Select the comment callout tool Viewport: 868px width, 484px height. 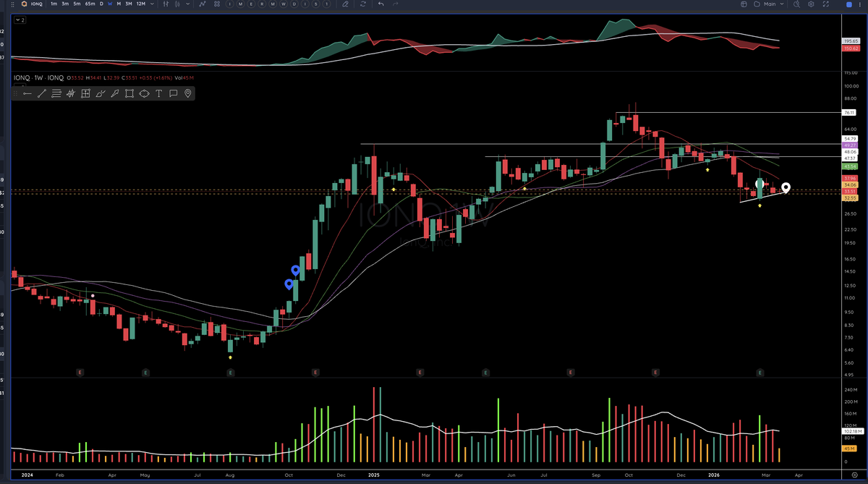click(173, 93)
